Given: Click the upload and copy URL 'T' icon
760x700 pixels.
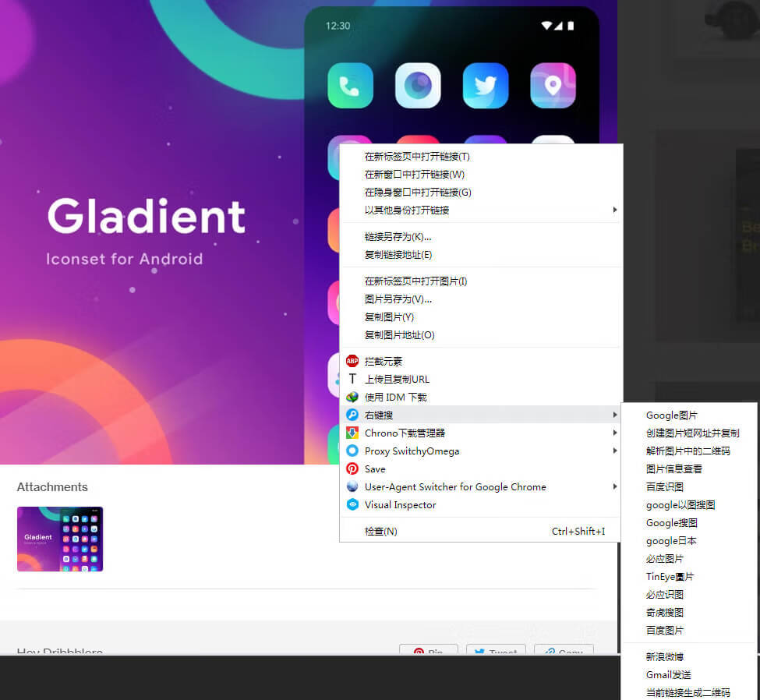Looking at the screenshot, I should [x=352, y=379].
